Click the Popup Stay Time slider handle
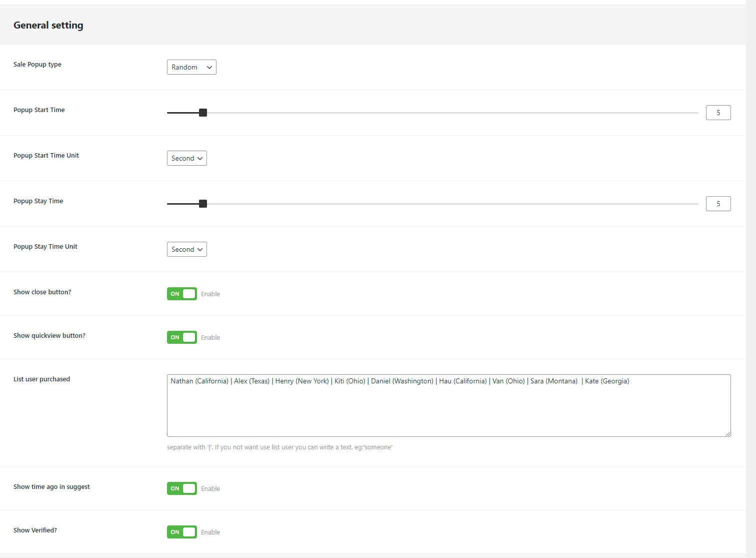 pyautogui.click(x=203, y=204)
